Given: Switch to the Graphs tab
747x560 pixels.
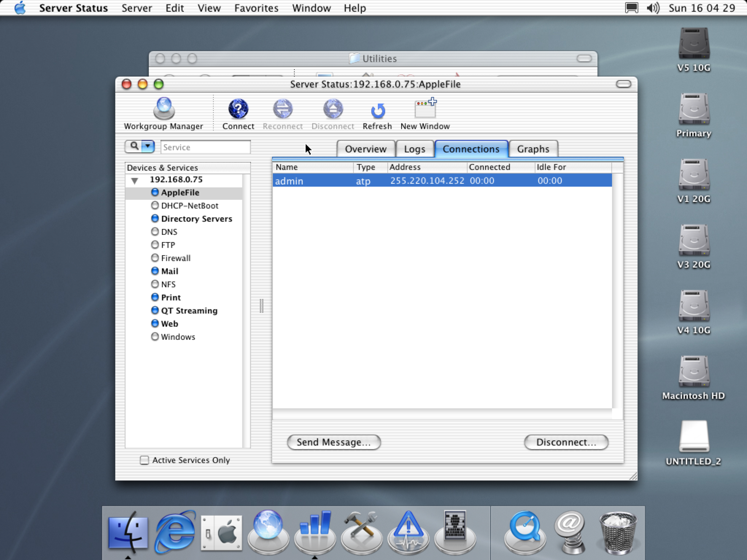Looking at the screenshot, I should coord(533,149).
